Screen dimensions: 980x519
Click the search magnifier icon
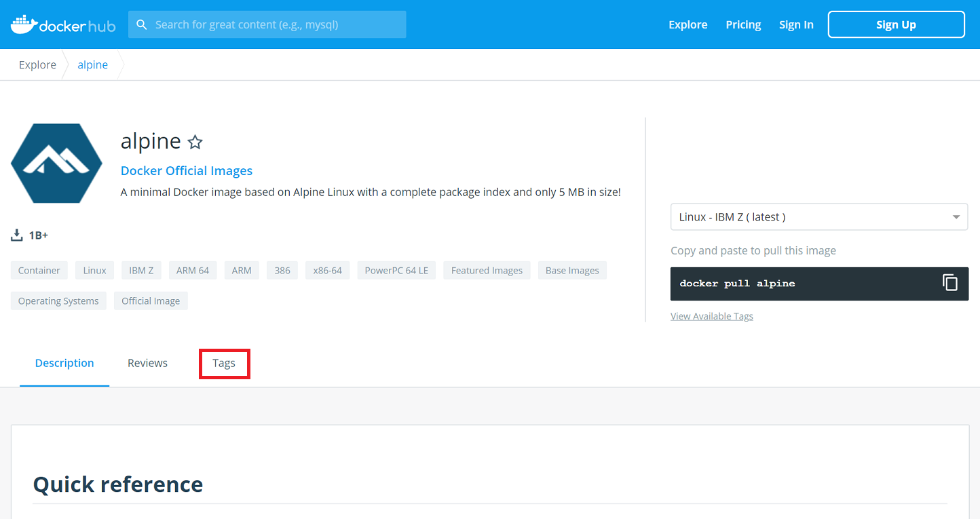pos(142,24)
